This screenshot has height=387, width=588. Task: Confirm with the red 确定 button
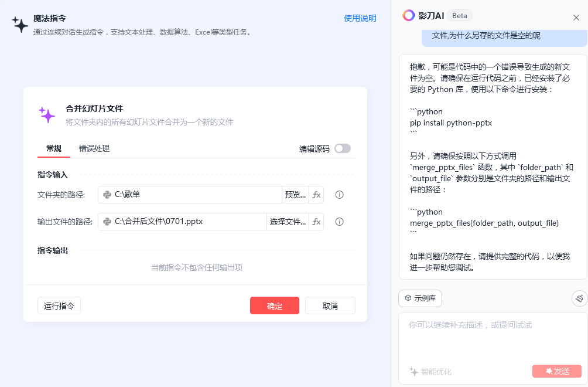point(275,306)
